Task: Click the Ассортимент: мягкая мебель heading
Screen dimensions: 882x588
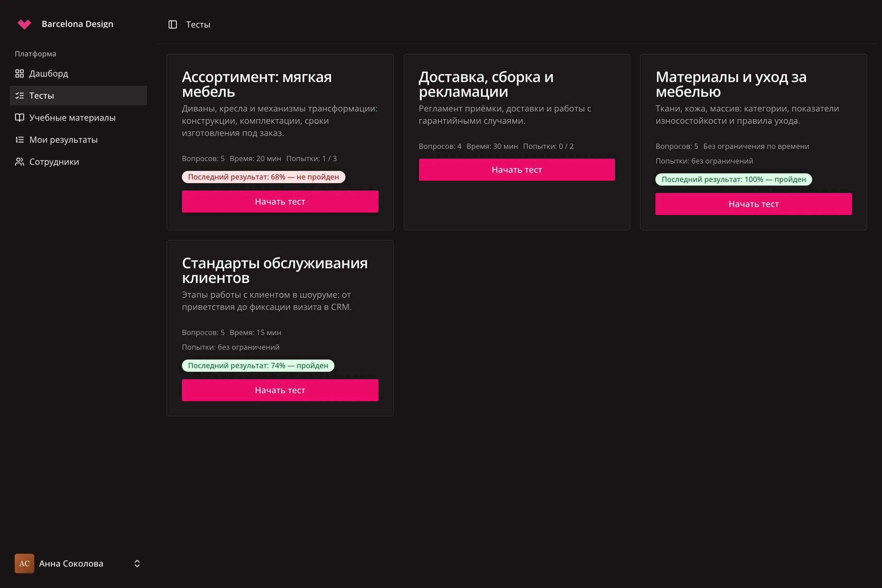Action: click(x=257, y=85)
